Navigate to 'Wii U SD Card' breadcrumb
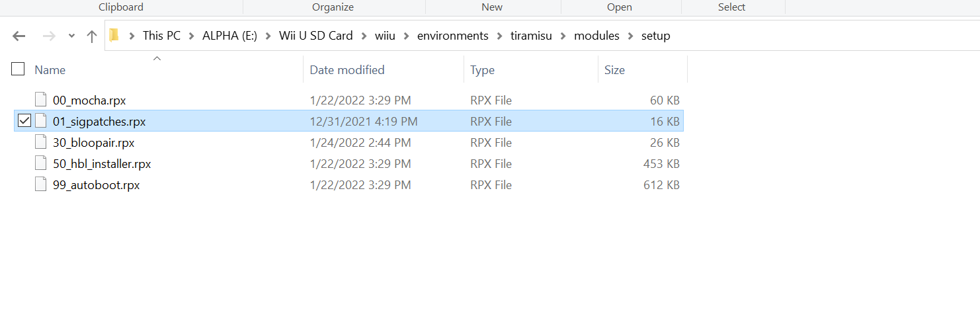 315,36
